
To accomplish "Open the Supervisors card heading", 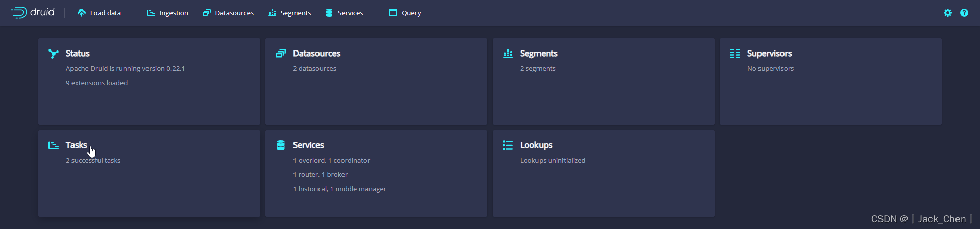I will click(769, 54).
